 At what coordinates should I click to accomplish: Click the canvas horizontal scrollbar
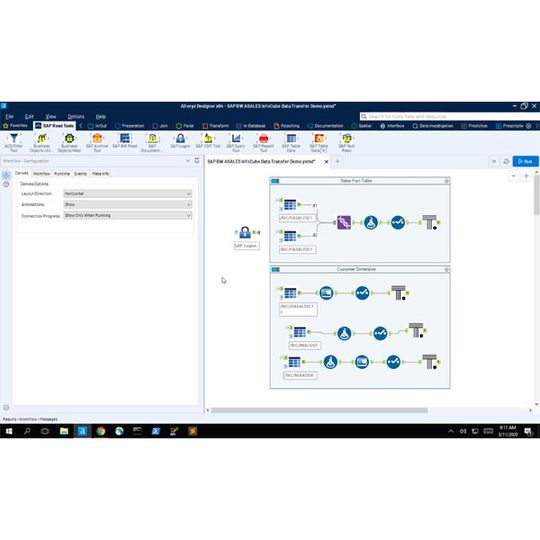point(319,410)
